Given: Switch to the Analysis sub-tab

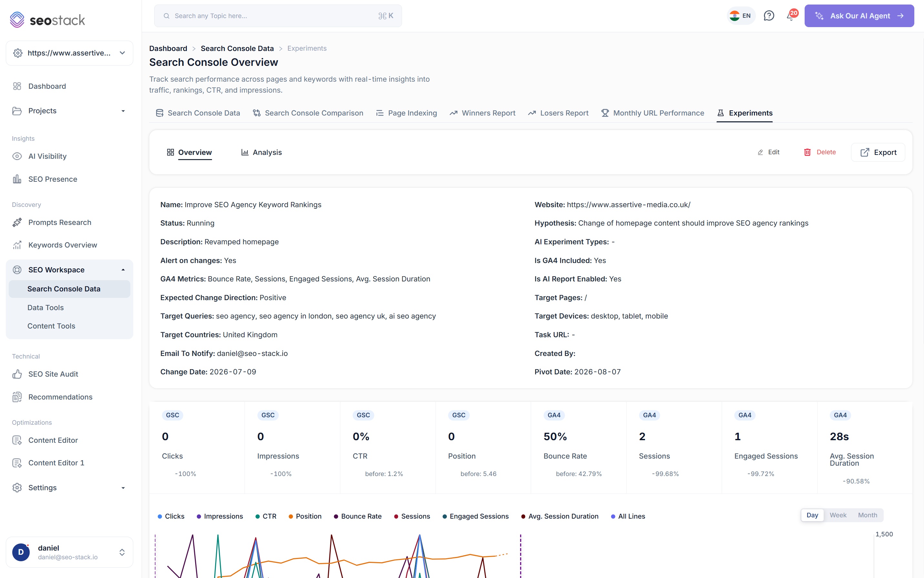Looking at the screenshot, I should [262, 153].
